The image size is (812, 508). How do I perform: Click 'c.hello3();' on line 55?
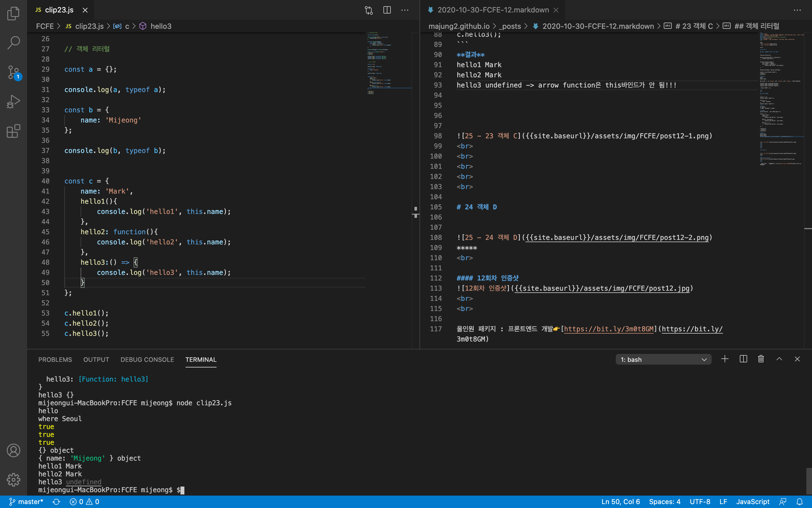pyautogui.click(x=86, y=333)
